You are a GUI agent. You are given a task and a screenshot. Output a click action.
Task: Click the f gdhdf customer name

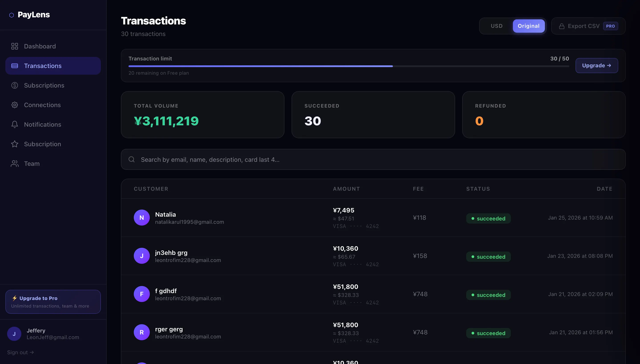(x=166, y=291)
